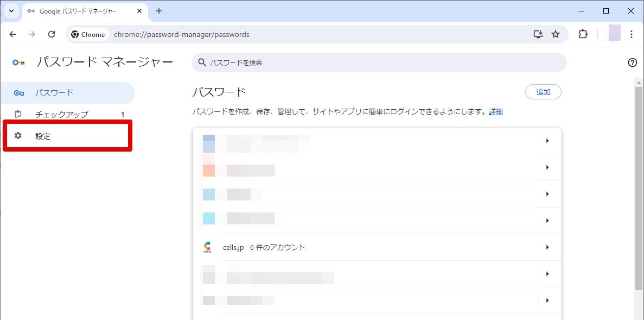Open a new tab with plus button
644x320 pixels.
(x=159, y=11)
